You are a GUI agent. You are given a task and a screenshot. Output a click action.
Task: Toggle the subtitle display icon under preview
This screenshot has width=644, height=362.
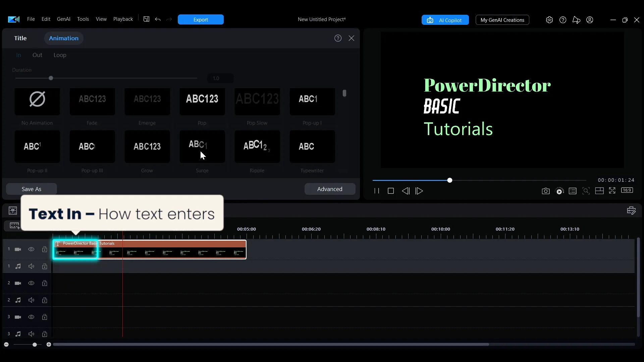pyautogui.click(x=573, y=191)
